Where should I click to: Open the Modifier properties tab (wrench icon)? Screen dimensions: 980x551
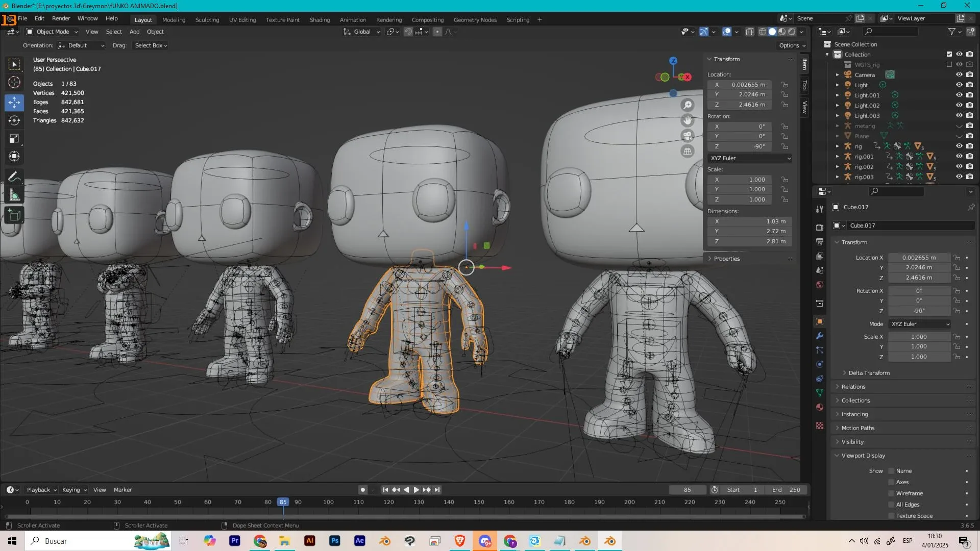click(x=819, y=336)
